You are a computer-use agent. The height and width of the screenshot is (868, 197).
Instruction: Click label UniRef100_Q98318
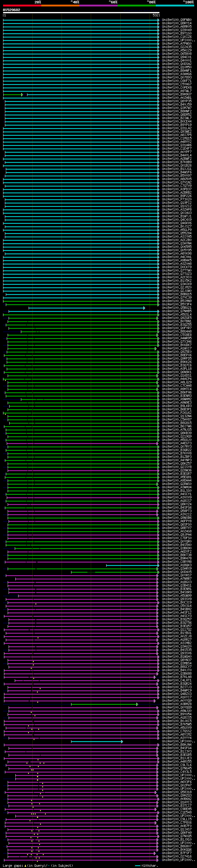click(176, 792)
